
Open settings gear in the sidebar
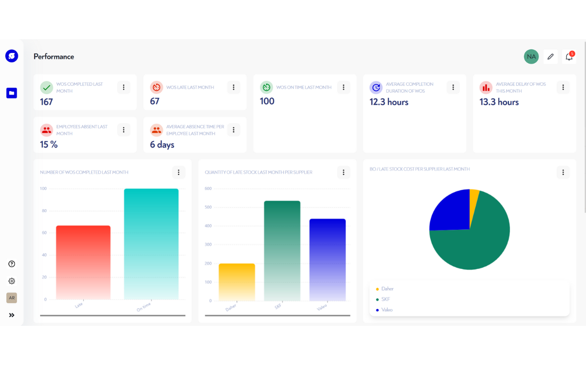12,281
